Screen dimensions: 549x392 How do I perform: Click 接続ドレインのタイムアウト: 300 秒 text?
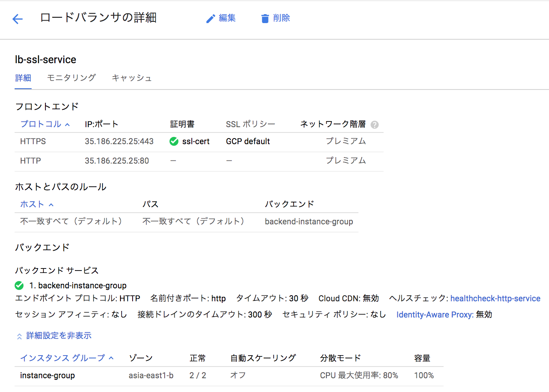pyautogui.click(x=205, y=315)
